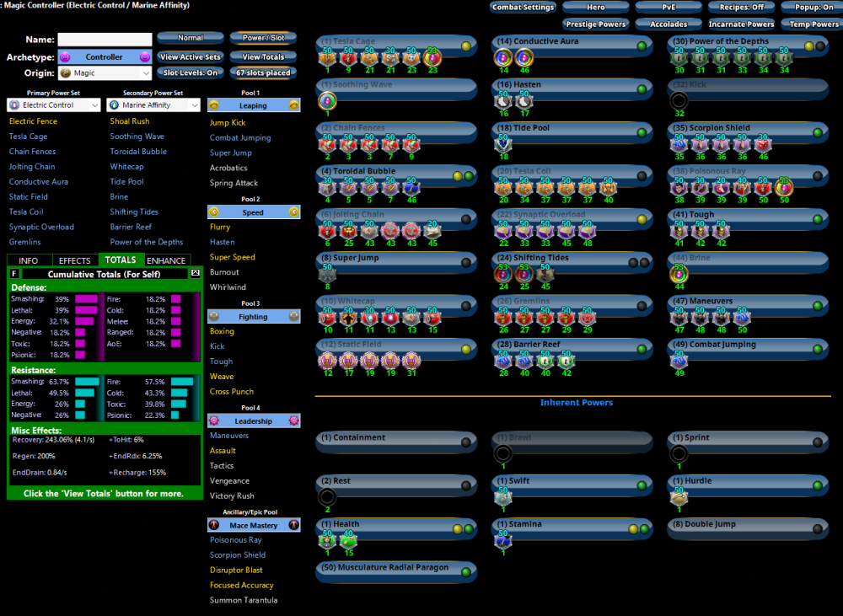This screenshot has width=843, height=616.
Task: Toggle the Recipes: Off button
Action: 742,8
